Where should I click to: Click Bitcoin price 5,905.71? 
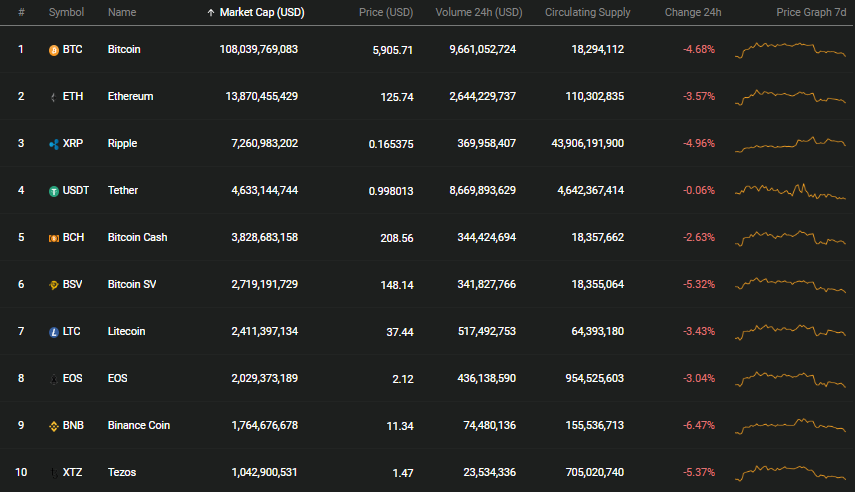click(x=393, y=50)
